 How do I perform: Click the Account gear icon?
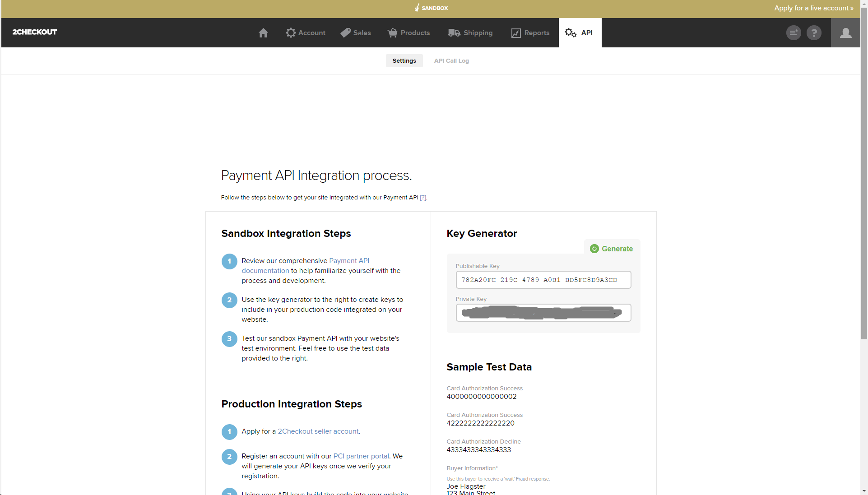[x=291, y=32]
